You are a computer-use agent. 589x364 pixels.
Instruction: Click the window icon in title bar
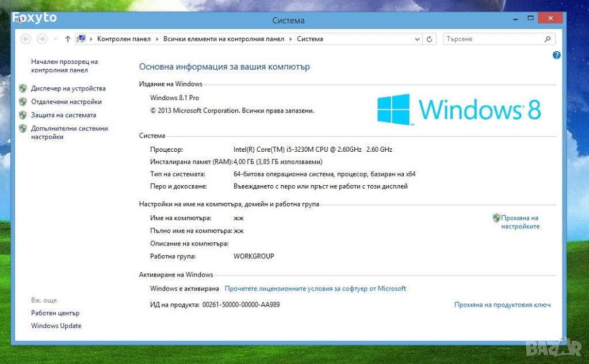[x=20, y=19]
